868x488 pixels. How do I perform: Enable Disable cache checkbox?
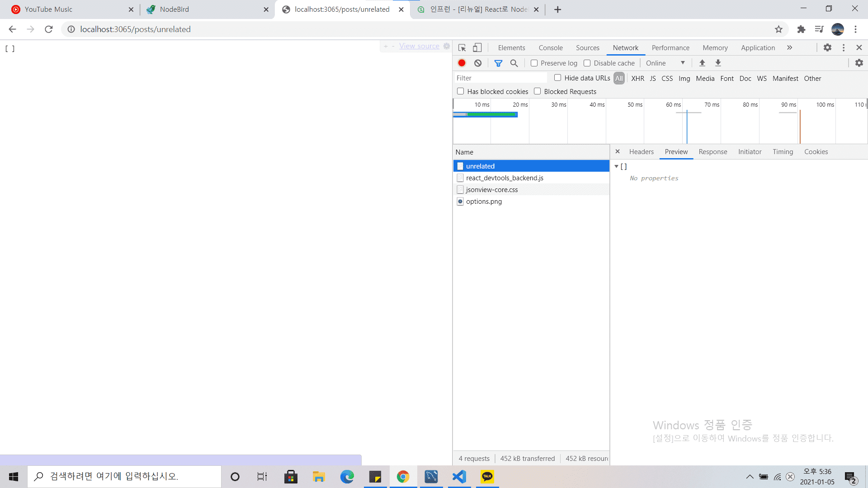tap(587, 63)
